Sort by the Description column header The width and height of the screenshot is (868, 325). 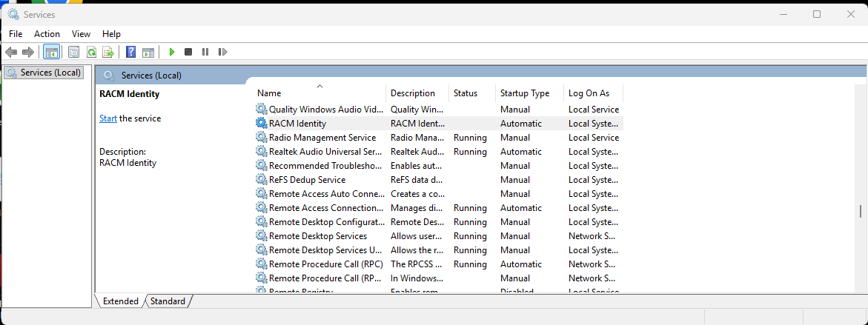417,93
